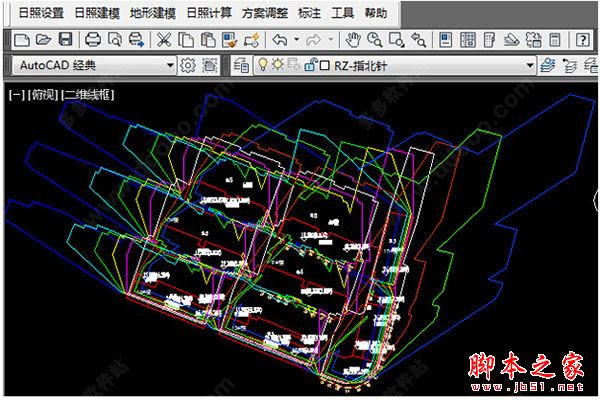Select the Zoom Realtime magnifier icon

click(375, 40)
